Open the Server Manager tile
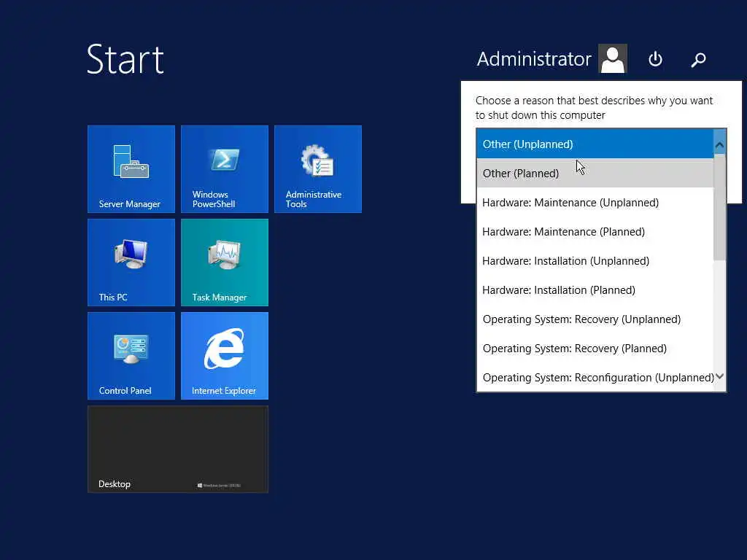Viewport: 747px width, 560px height. pos(131,169)
